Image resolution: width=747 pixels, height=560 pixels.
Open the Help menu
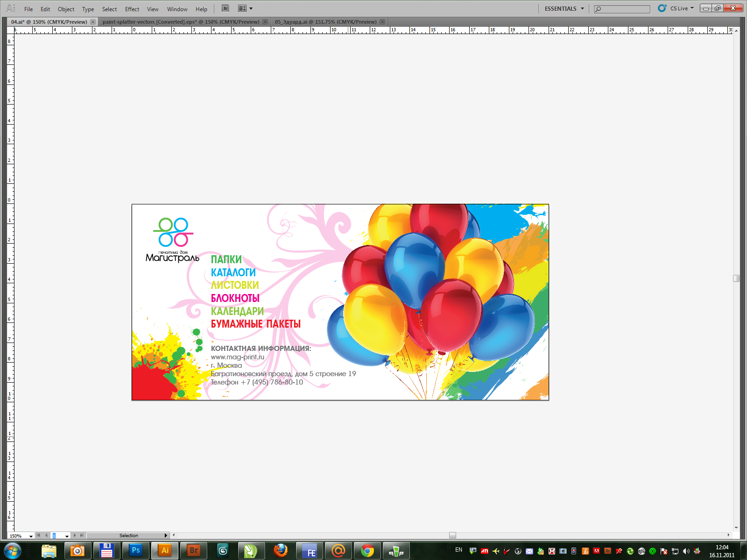(201, 9)
